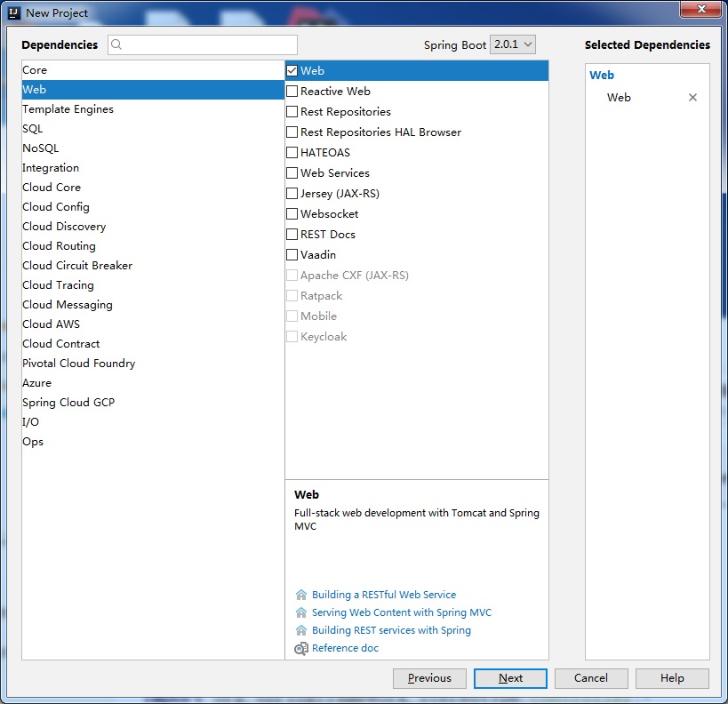Click the guide icon next to Building a RESTful Web Service
This screenshot has width=728, height=704.
pos(301,595)
